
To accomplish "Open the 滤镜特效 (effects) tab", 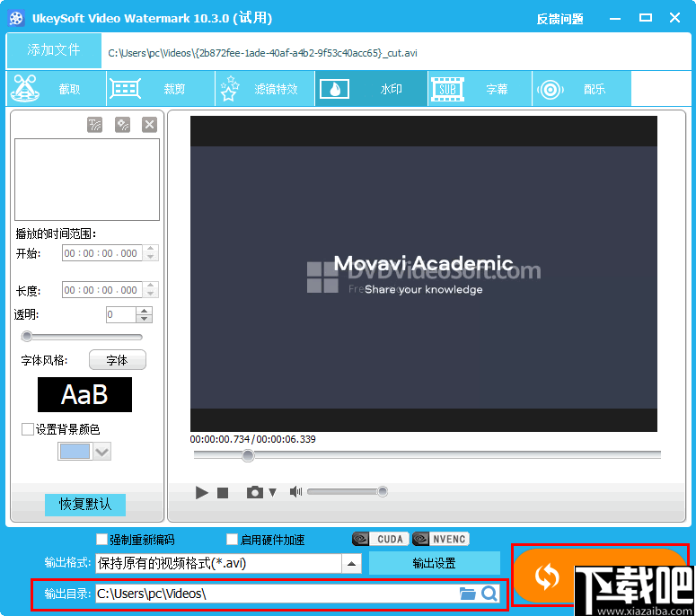I will coord(265,89).
